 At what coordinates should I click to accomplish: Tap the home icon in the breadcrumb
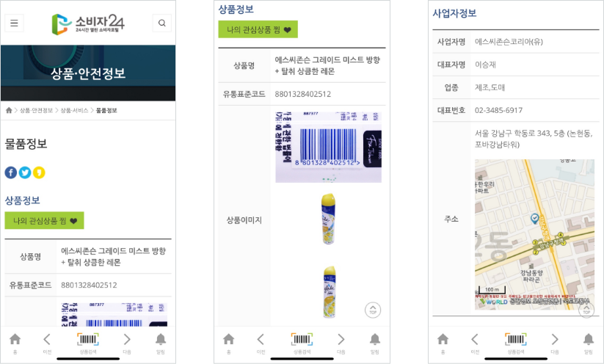[x=9, y=111]
